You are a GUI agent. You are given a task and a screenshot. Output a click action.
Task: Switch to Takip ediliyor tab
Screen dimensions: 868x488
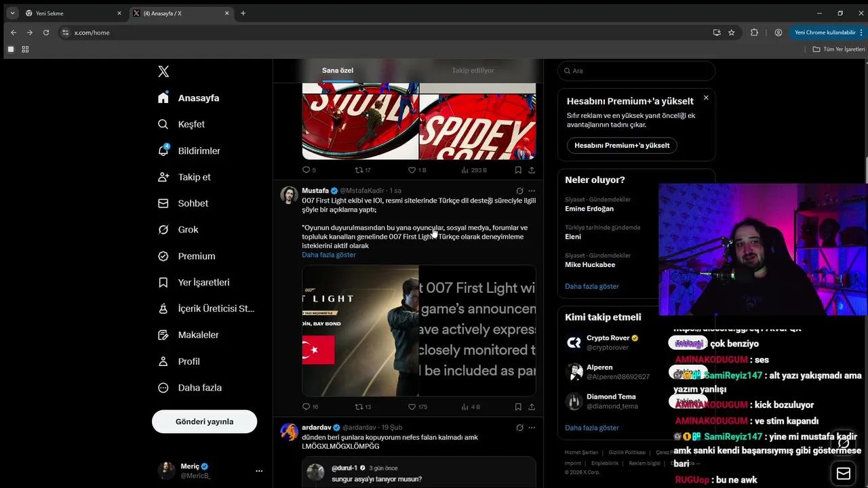473,70
